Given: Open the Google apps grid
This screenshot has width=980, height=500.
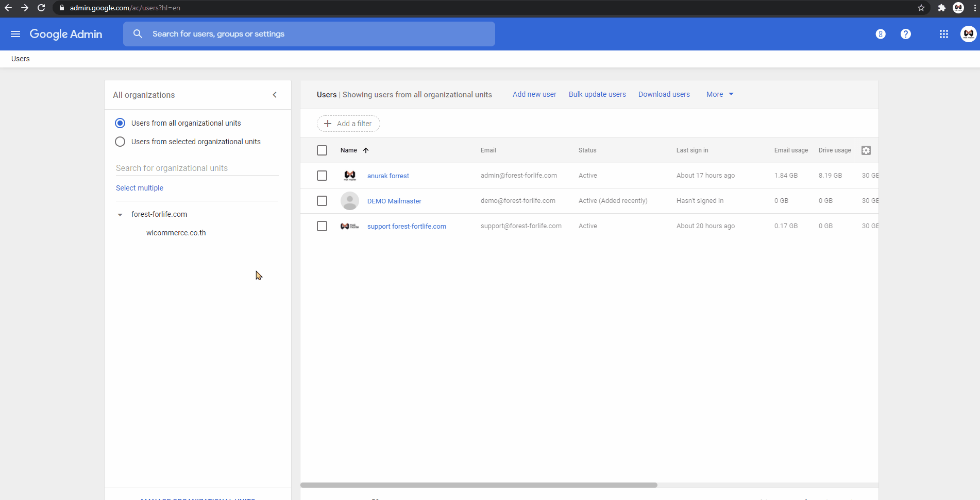Looking at the screenshot, I should [x=944, y=34].
